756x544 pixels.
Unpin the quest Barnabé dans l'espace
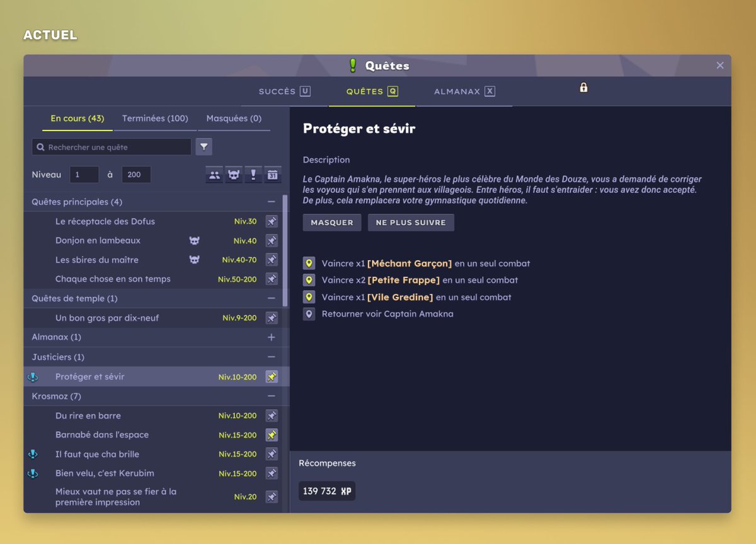(x=272, y=435)
